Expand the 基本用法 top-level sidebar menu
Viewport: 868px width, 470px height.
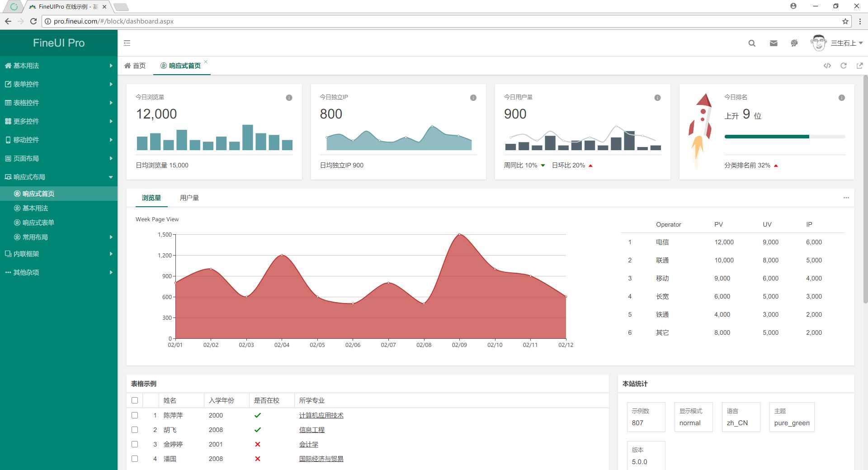(59, 66)
